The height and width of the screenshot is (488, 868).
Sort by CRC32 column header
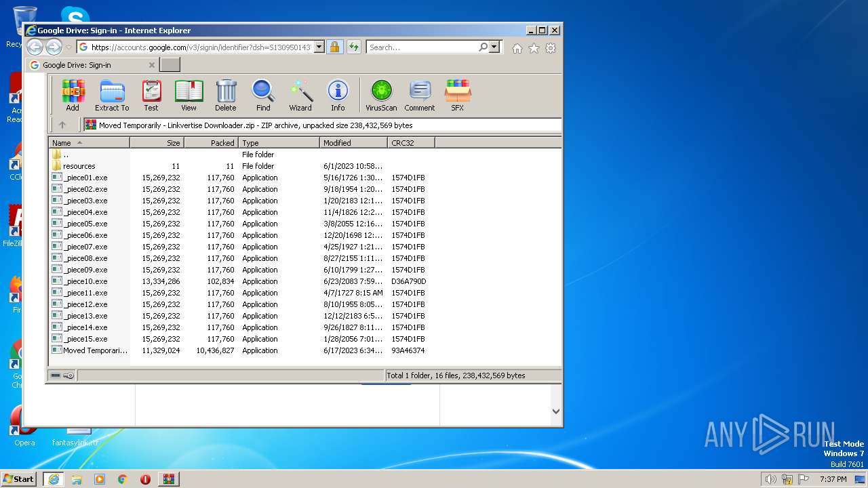point(411,143)
